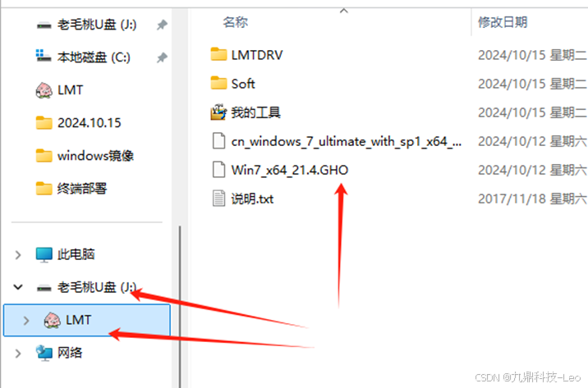Expand the 此电脑 tree node
Viewport: 588px width, 388px height.
[18, 255]
